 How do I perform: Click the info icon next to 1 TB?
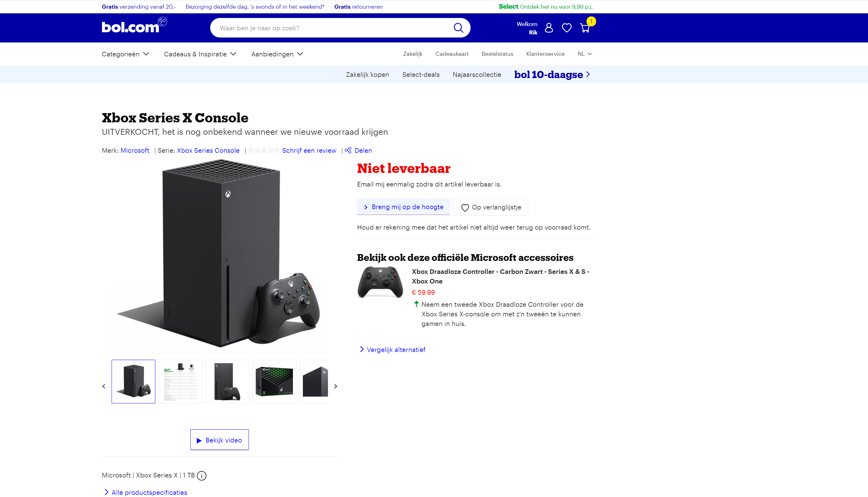pos(201,476)
